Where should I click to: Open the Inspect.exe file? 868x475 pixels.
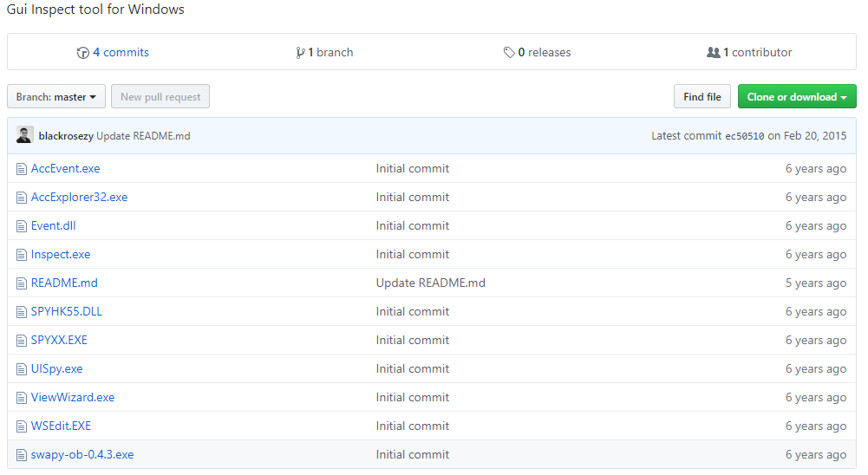coord(61,255)
